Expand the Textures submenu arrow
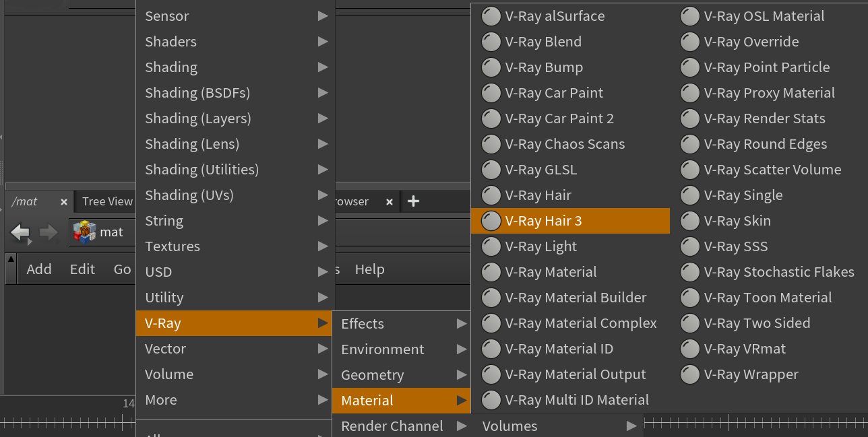868x437 pixels. point(323,246)
